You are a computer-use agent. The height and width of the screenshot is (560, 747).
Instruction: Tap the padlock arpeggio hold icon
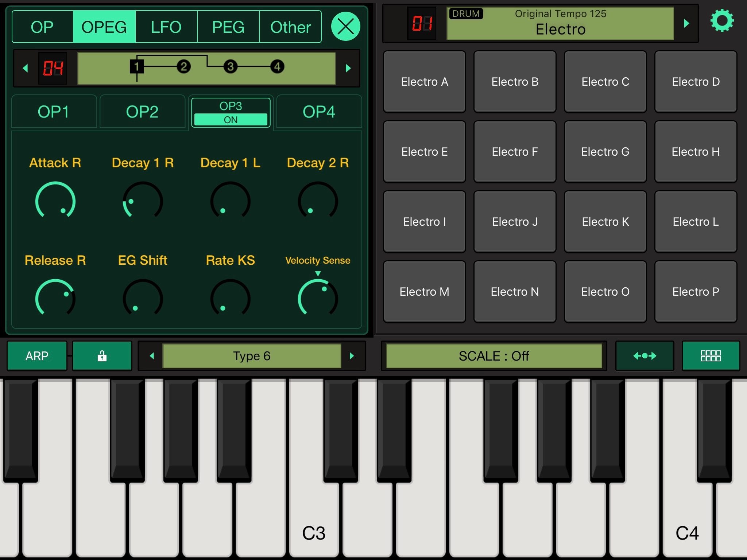102,356
